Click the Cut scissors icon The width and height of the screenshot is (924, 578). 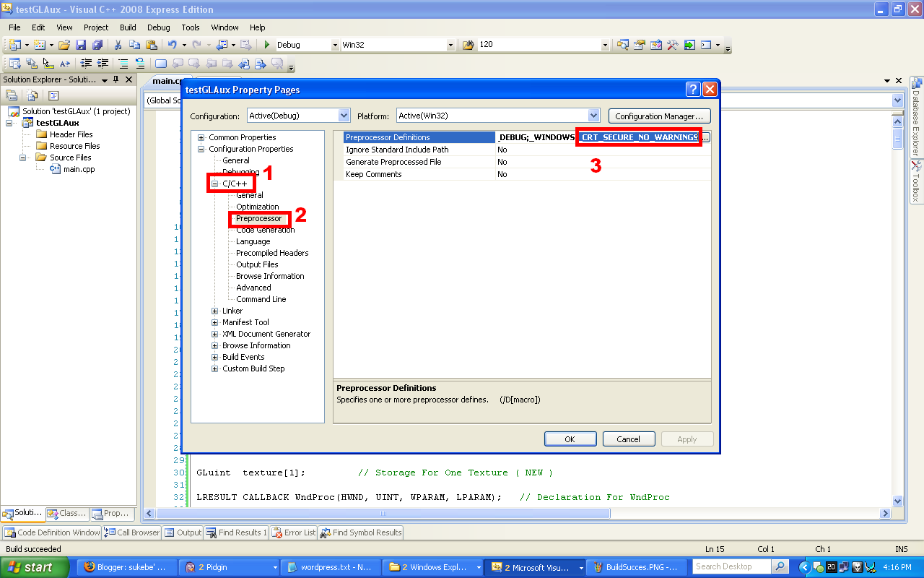click(118, 45)
